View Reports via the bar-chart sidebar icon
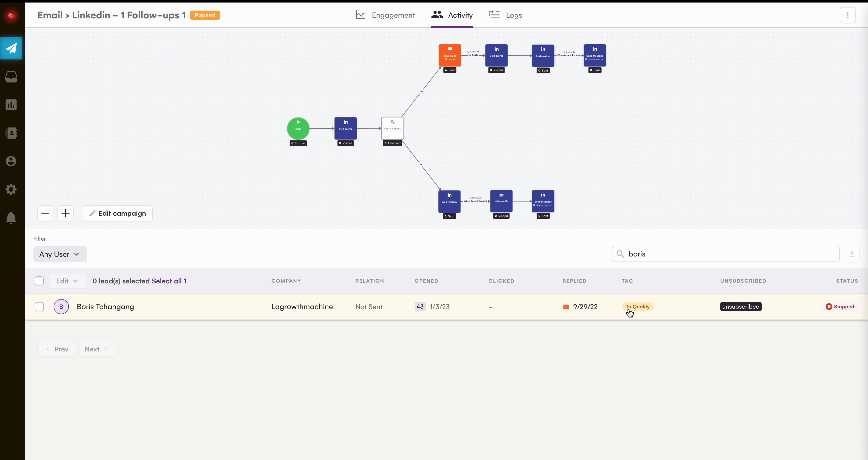The height and width of the screenshot is (460, 868). tap(11, 105)
